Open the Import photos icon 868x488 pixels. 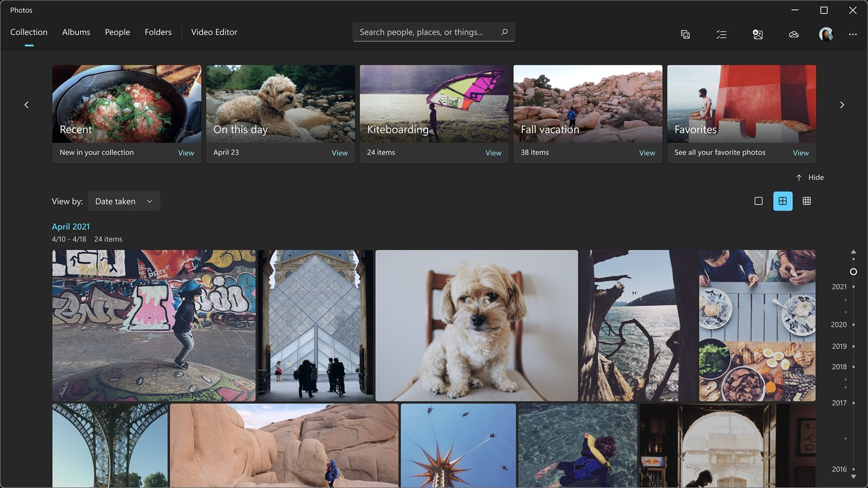coord(758,35)
